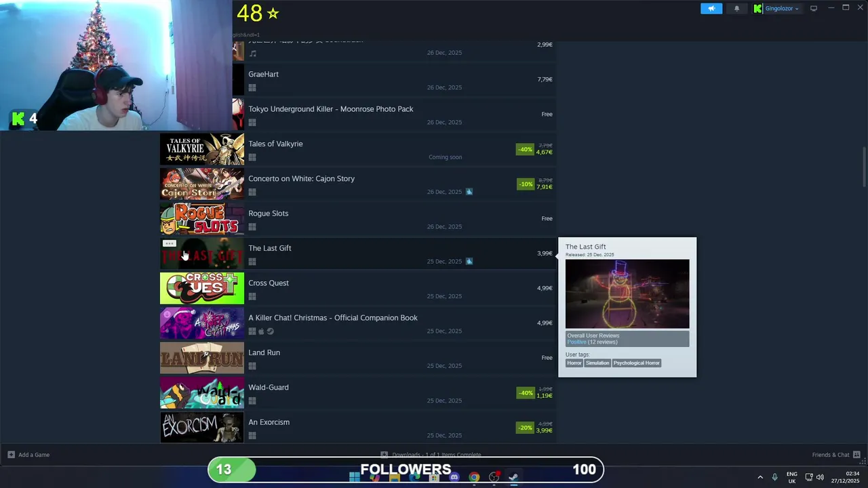Click Steam Deck badge on The Last Gift row
The width and height of the screenshot is (868, 488).
click(469, 261)
